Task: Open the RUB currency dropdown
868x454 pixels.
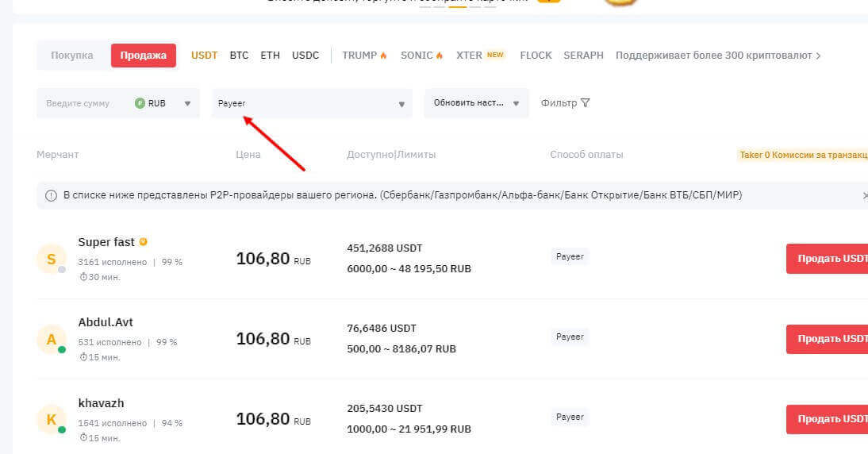Action: click(x=187, y=104)
